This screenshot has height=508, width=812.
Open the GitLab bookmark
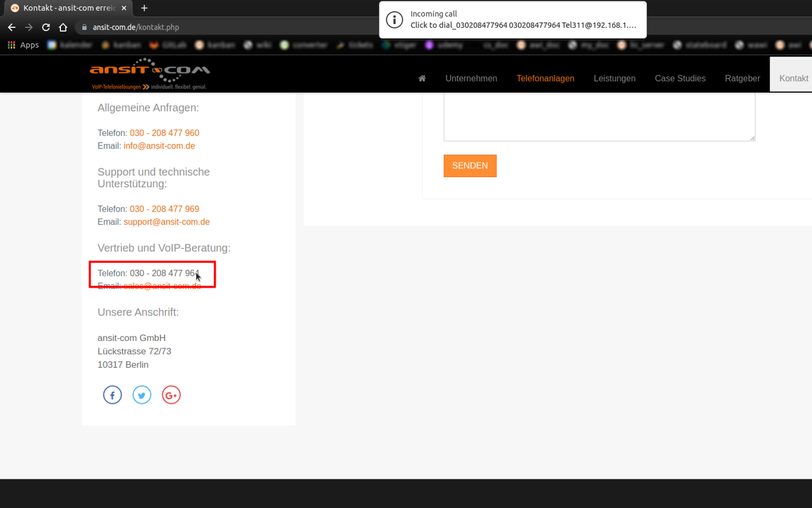click(168, 44)
